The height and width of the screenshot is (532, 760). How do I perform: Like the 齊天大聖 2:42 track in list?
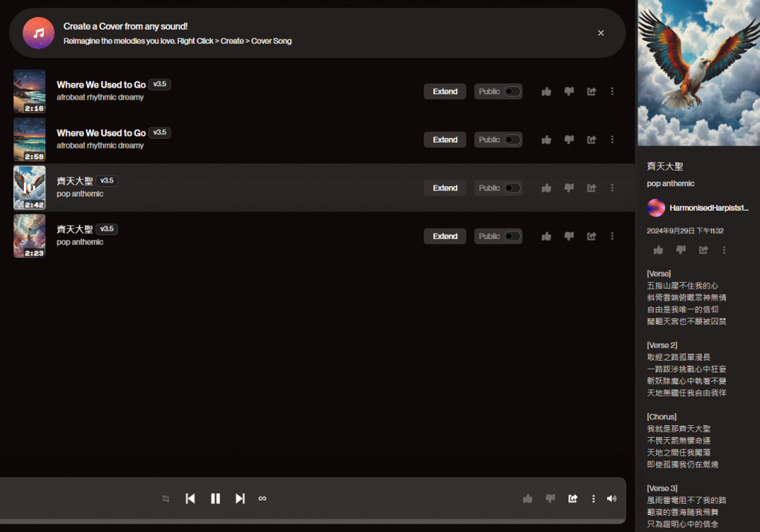tap(546, 188)
